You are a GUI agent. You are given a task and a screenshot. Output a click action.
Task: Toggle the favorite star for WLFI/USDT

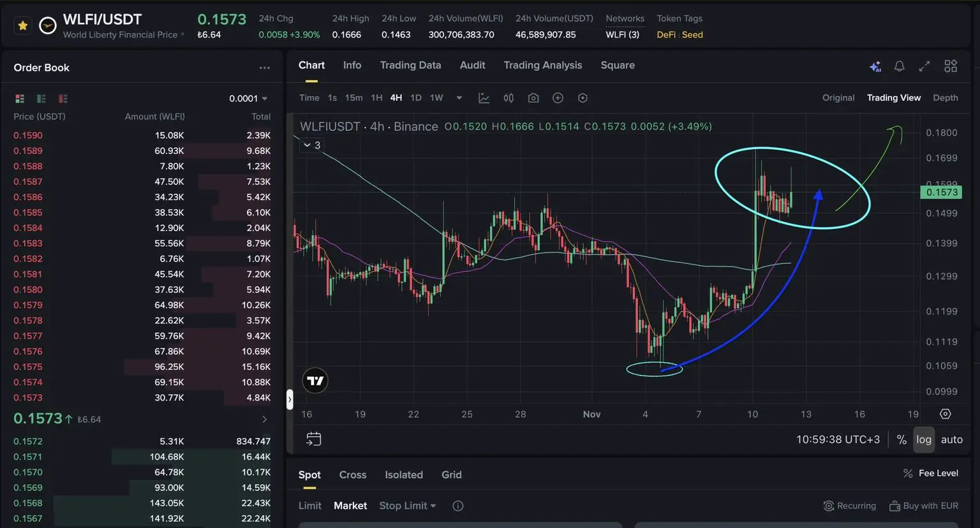(x=23, y=26)
